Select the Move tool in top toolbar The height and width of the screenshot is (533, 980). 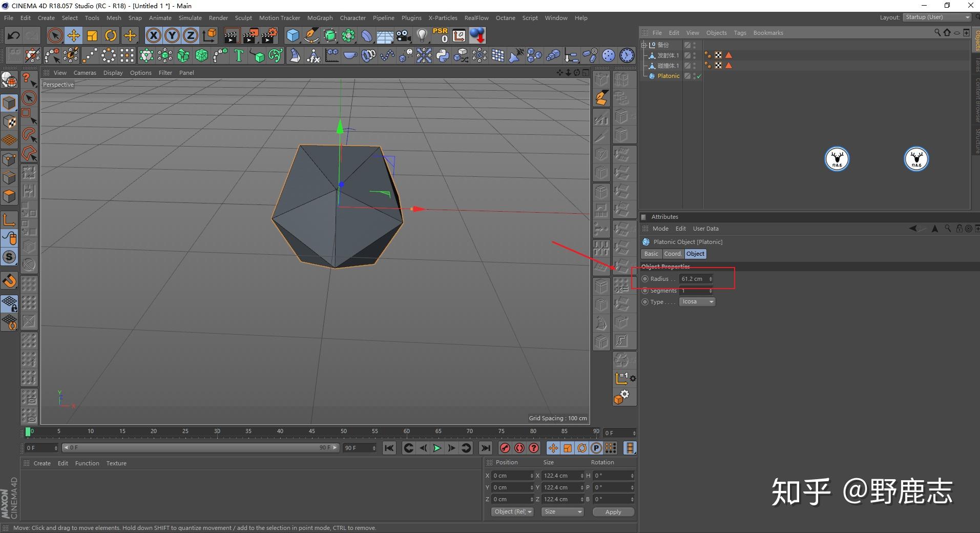(73, 35)
